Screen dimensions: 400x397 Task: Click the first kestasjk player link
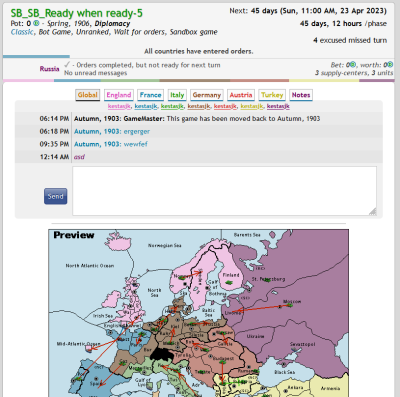[119, 106]
